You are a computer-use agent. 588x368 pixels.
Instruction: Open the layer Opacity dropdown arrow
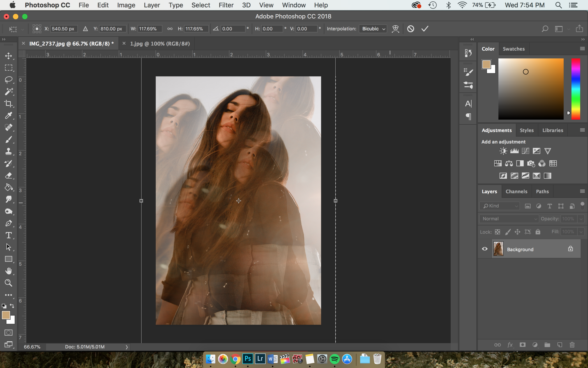point(581,219)
